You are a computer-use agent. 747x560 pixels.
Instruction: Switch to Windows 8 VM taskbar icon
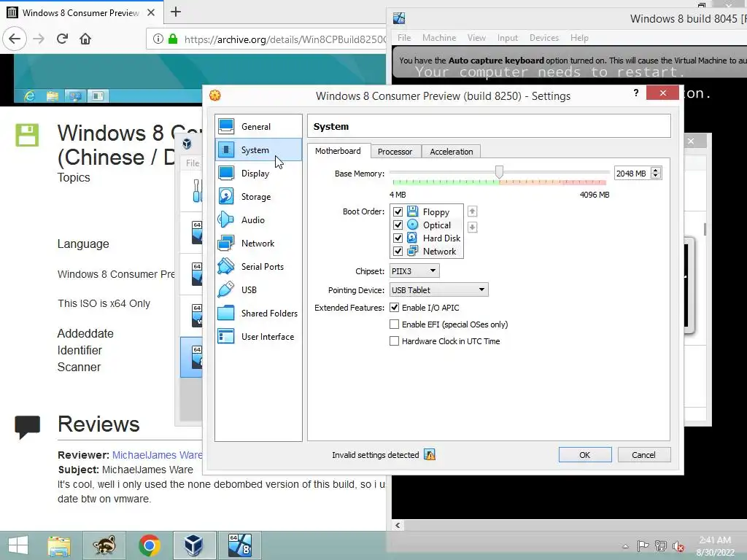(x=239, y=545)
